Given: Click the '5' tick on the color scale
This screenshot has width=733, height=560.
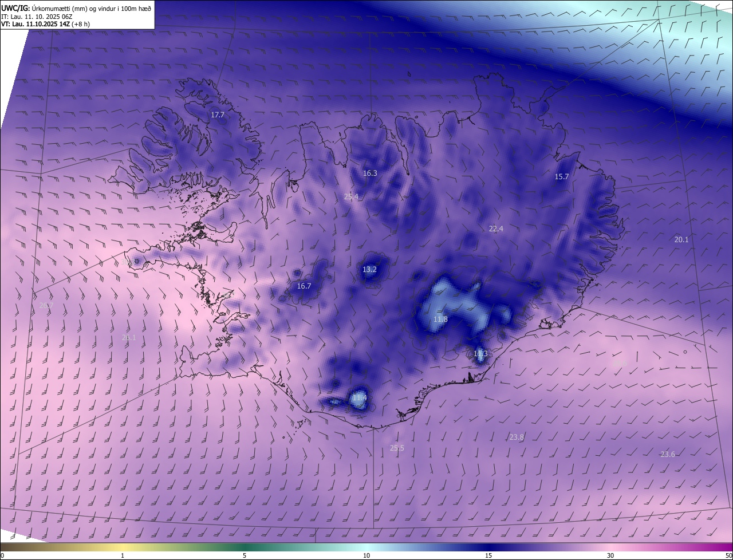Looking at the screenshot, I should click(x=245, y=555).
